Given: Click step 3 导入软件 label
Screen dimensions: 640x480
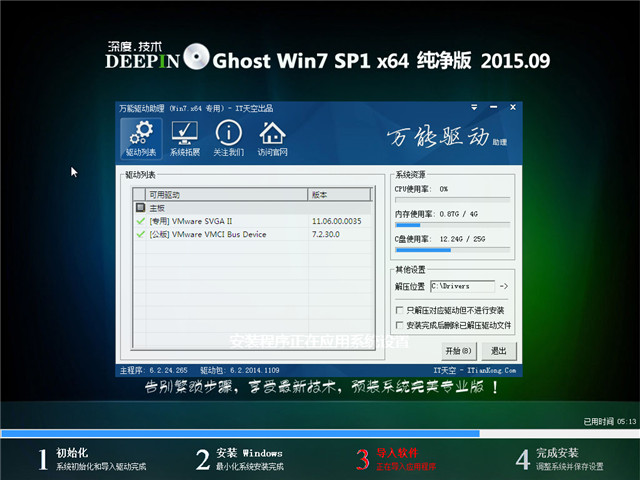Looking at the screenshot, I should pos(397,453).
